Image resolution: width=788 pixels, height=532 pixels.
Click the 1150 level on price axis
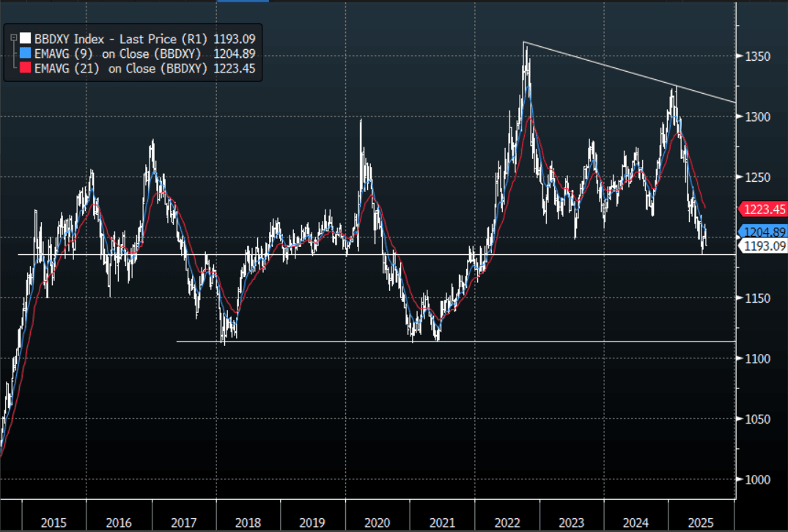[757, 298]
